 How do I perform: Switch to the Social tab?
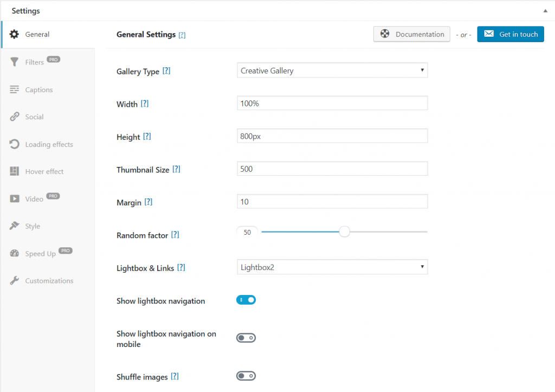48,117
